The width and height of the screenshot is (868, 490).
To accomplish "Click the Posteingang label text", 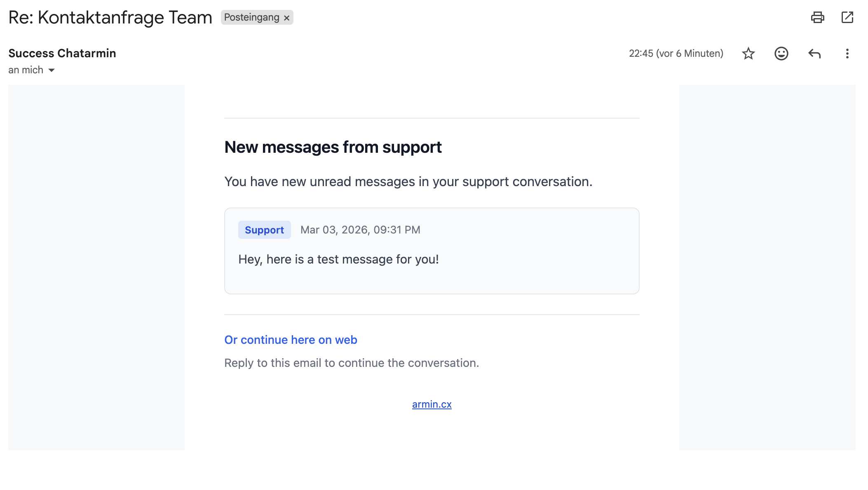I will click(251, 17).
